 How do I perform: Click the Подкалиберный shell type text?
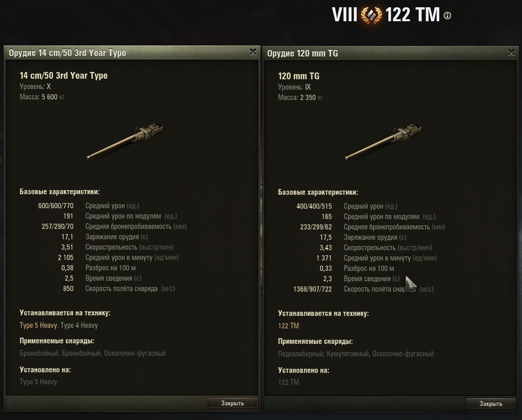300,354
